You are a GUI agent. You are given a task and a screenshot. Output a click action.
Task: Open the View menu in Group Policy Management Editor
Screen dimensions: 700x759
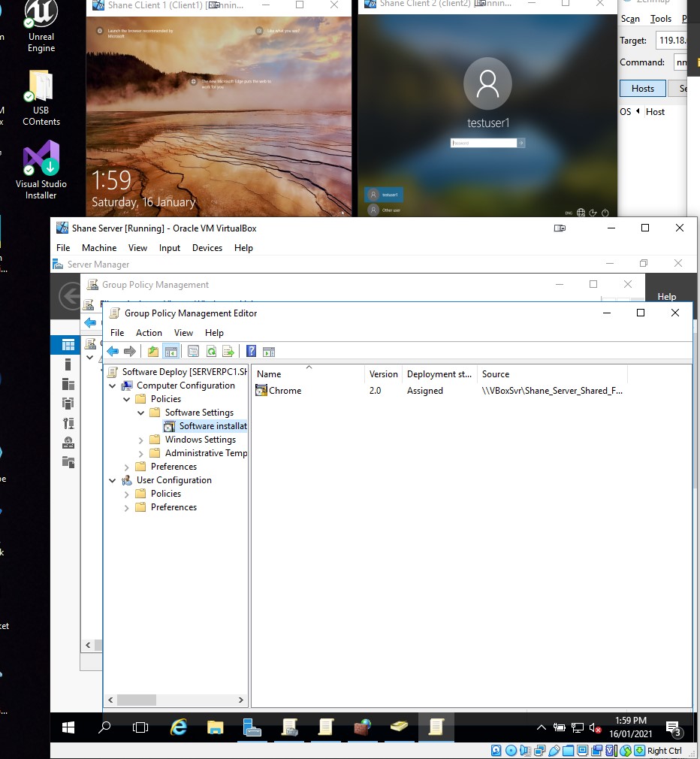click(x=183, y=333)
